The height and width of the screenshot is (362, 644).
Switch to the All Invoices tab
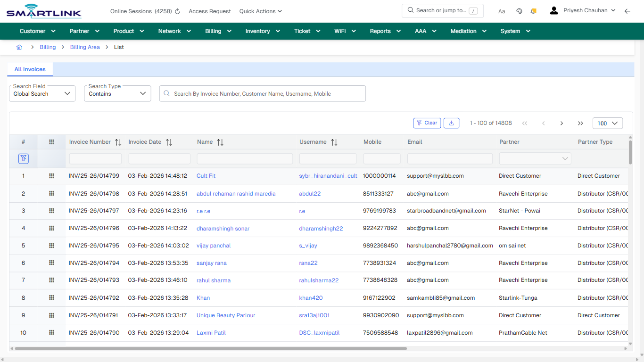(x=30, y=69)
